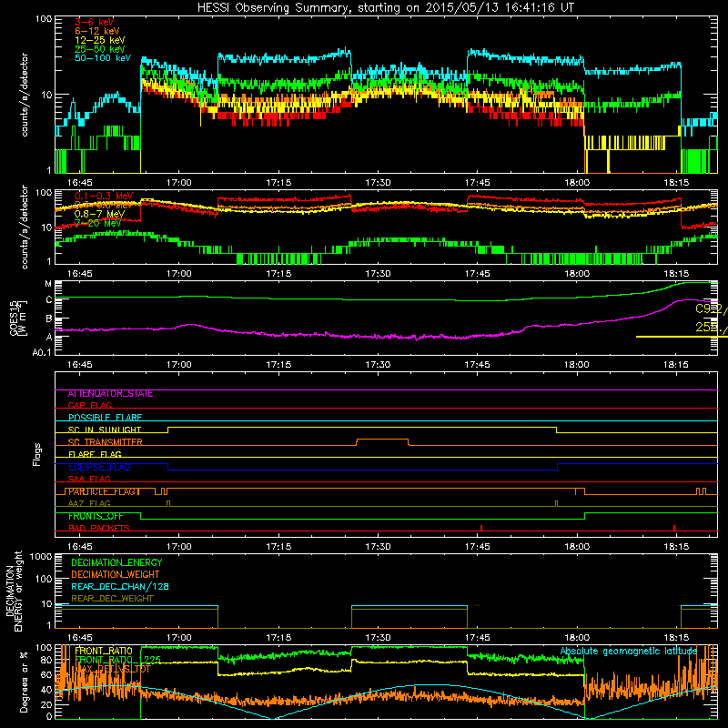Click the 16:45 tick label under the keV count-rate panel

(79, 183)
